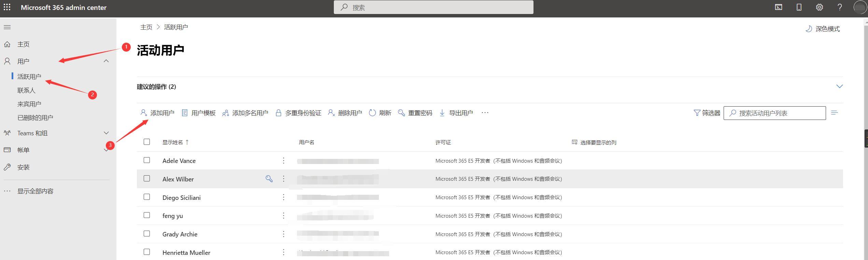Open Cloud Shell icon in header

(778, 7)
